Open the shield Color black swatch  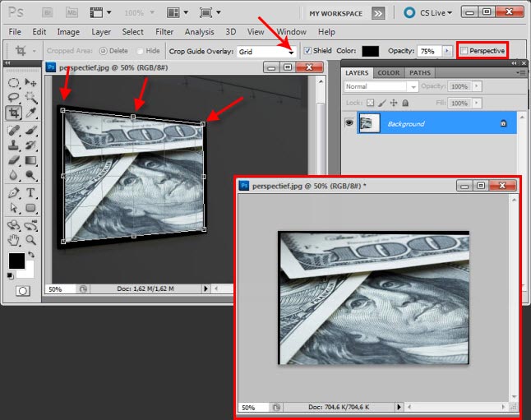click(370, 51)
